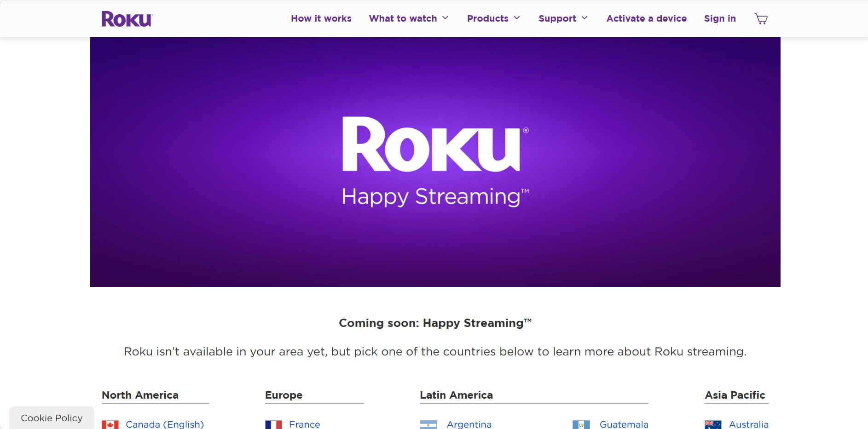Choose the Argentina country link
This screenshot has height=429, width=868.
[469, 424]
